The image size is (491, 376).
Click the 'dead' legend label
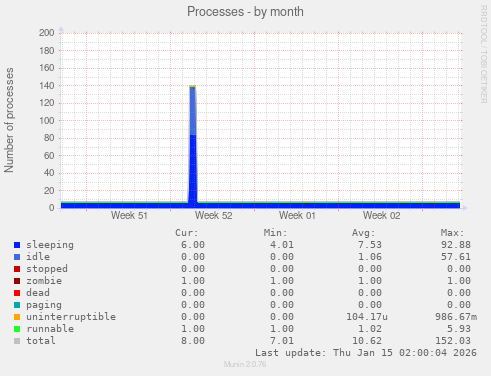(x=38, y=293)
